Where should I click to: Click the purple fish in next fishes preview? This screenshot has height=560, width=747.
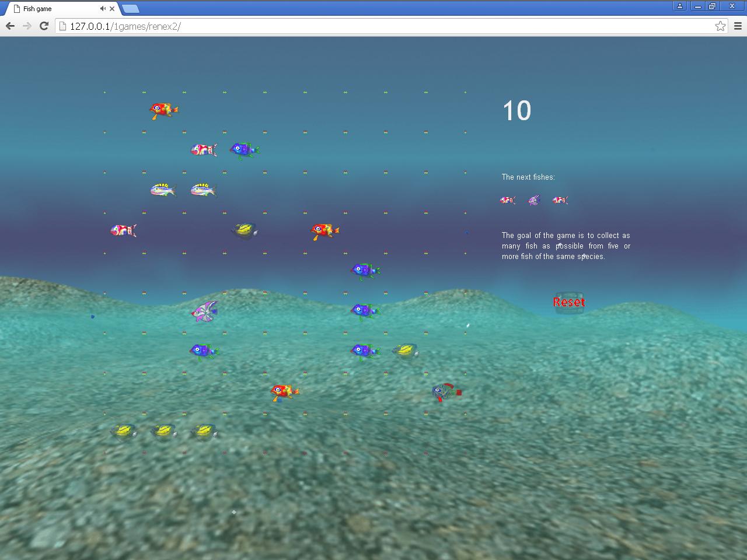(x=534, y=200)
